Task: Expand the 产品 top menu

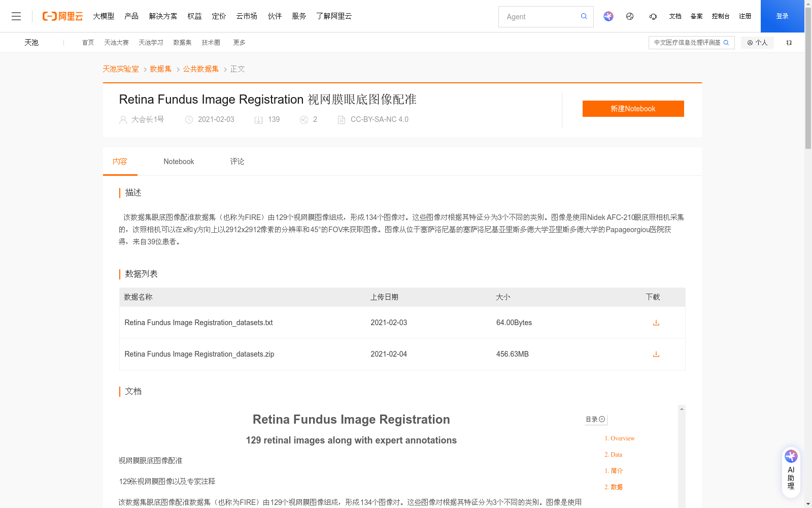Action: [131, 16]
